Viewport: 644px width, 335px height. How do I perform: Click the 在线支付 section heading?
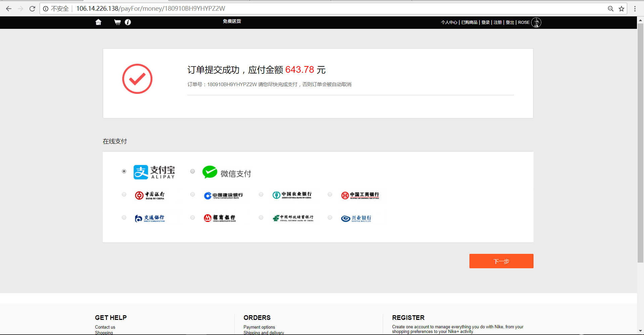(x=115, y=142)
